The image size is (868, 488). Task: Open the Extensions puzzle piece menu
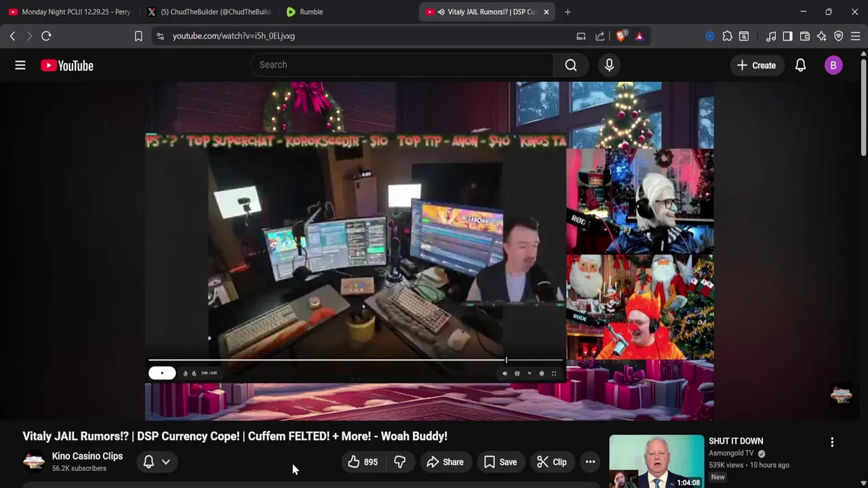pos(727,36)
